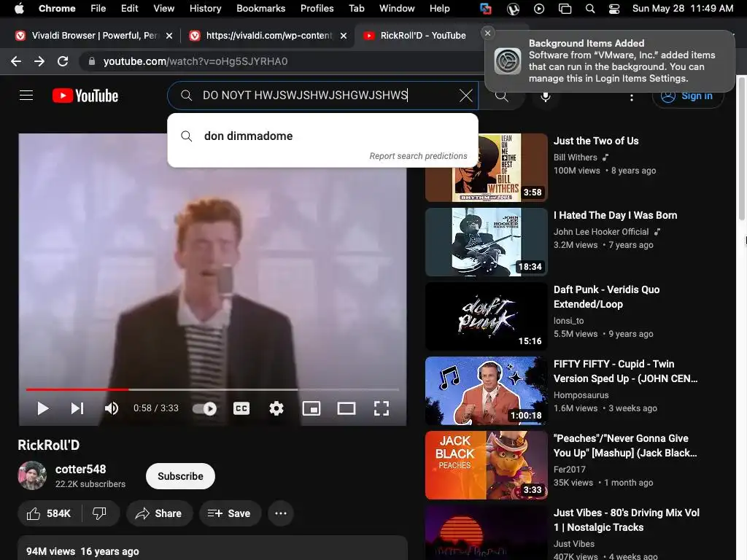The width and height of the screenshot is (747, 560).
Task: Go to the YouTube home logo
Action: 85,96
